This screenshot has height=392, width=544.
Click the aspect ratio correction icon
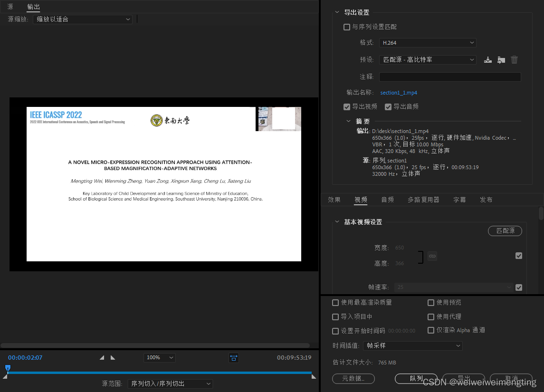click(233, 358)
